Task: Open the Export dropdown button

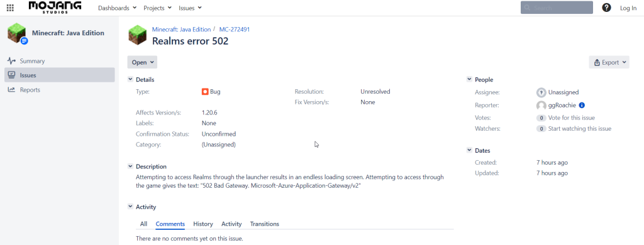Action: click(609, 63)
